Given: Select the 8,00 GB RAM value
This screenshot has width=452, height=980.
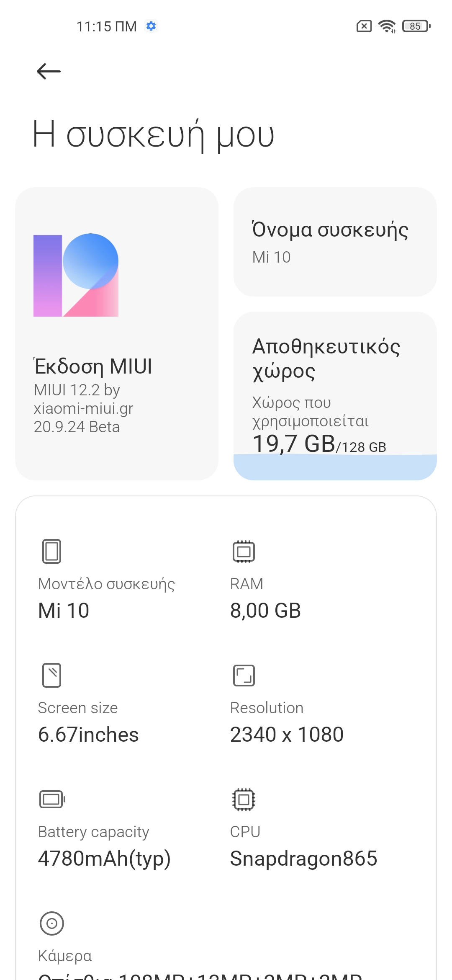Looking at the screenshot, I should 265,610.
